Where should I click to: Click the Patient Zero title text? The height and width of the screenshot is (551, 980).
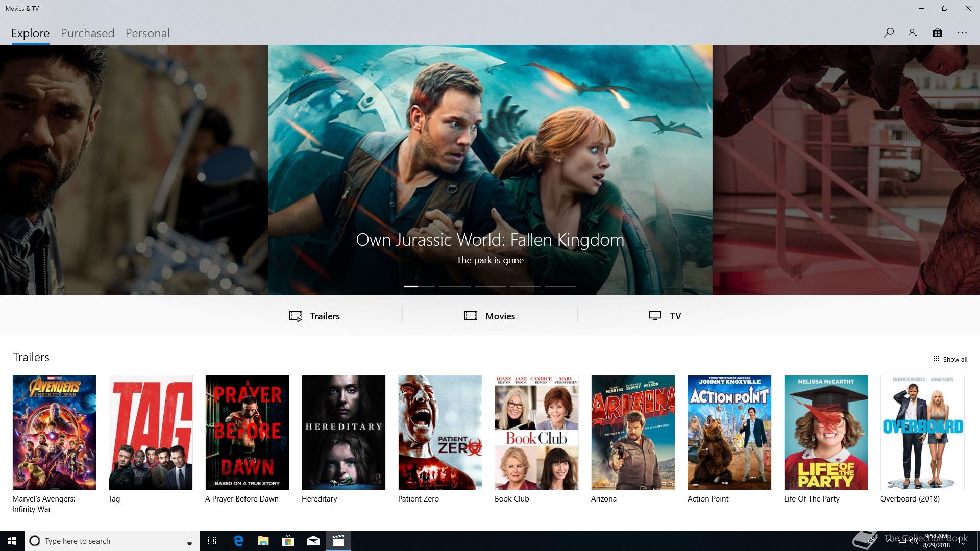(419, 499)
